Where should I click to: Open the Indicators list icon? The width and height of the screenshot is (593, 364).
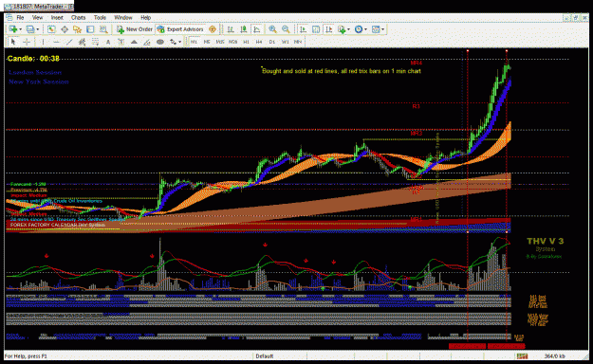coord(342,29)
